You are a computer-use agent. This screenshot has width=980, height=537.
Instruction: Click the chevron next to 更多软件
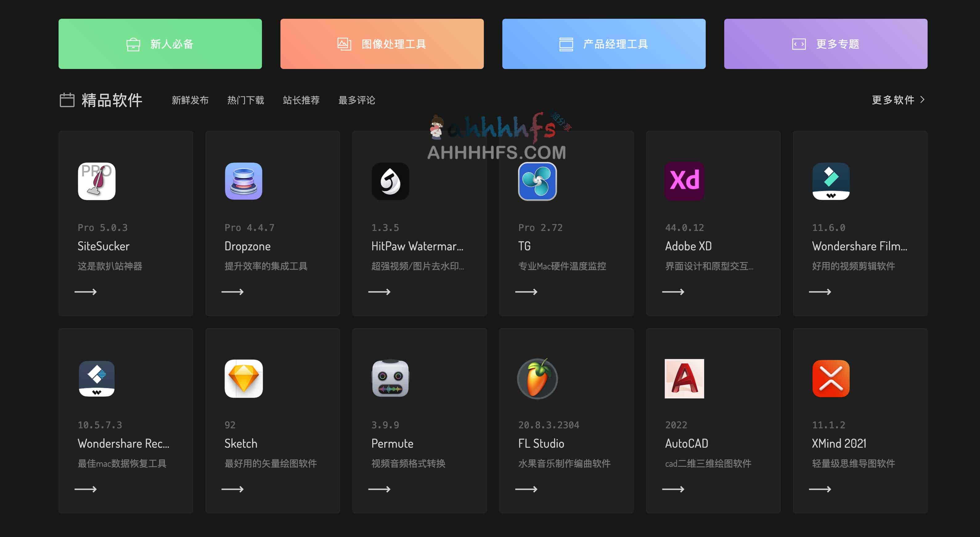click(x=923, y=99)
